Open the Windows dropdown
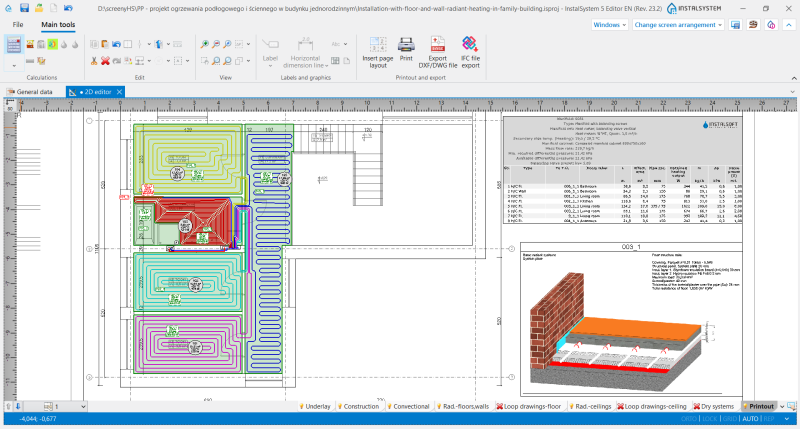 [610, 24]
